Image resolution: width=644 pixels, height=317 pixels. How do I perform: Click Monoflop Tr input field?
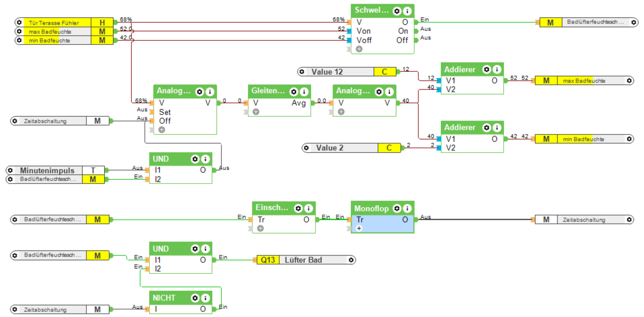382,220
